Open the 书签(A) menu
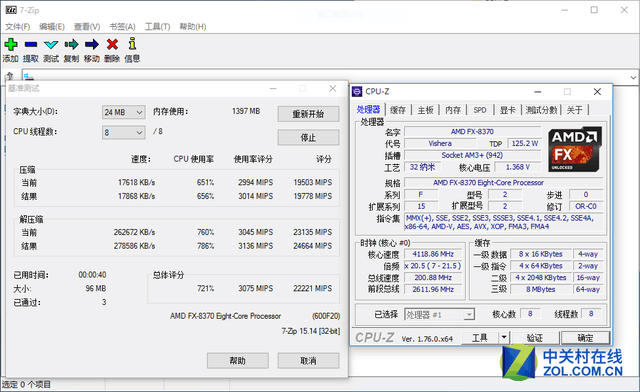Viewport: 640px width, 392px height. click(x=122, y=27)
